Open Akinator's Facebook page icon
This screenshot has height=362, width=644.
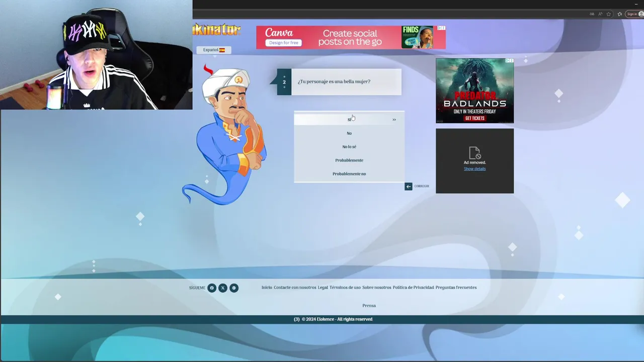(212, 288)
